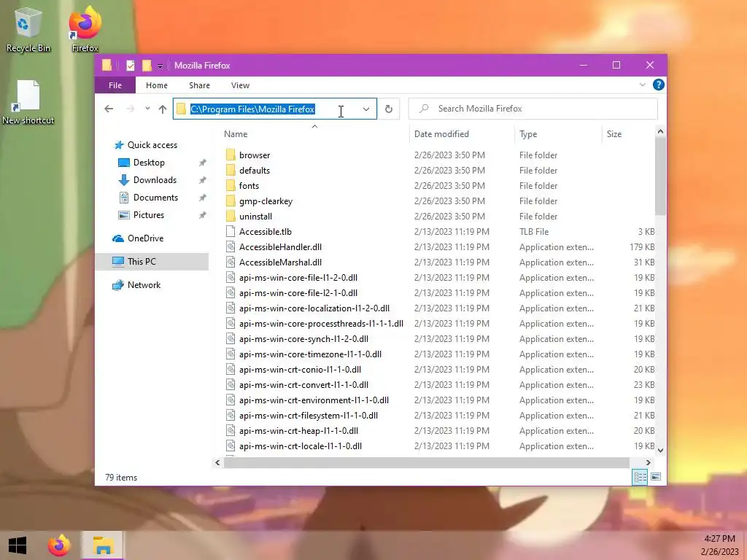Click the Search Mozilla Firefox box
Viewport: 747px width, 560px height.
533,109
